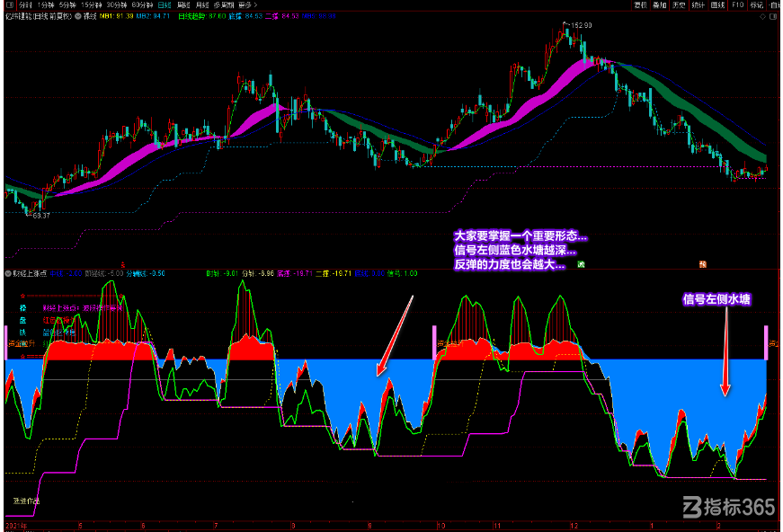Switch to the 分时 chart period

26,5
